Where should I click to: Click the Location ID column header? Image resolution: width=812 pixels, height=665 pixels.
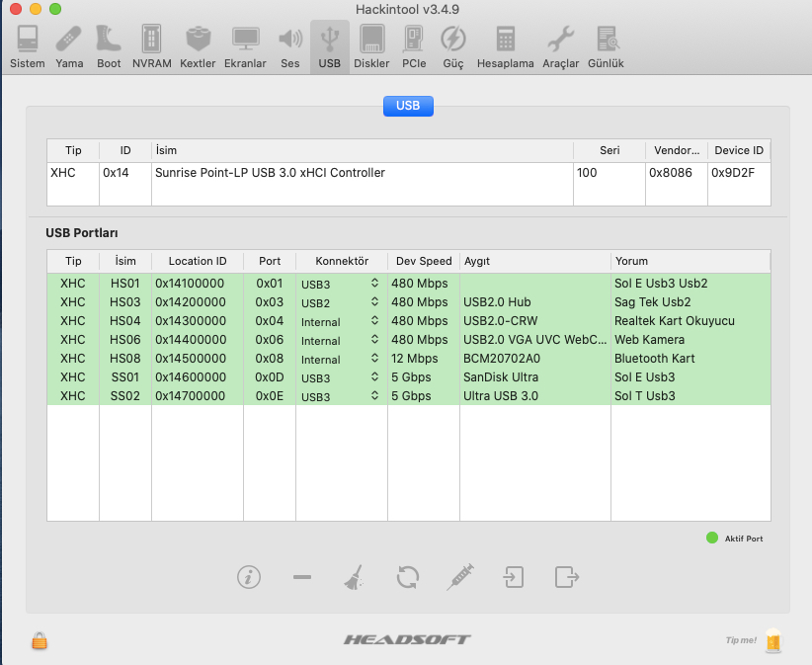[198, 261]
